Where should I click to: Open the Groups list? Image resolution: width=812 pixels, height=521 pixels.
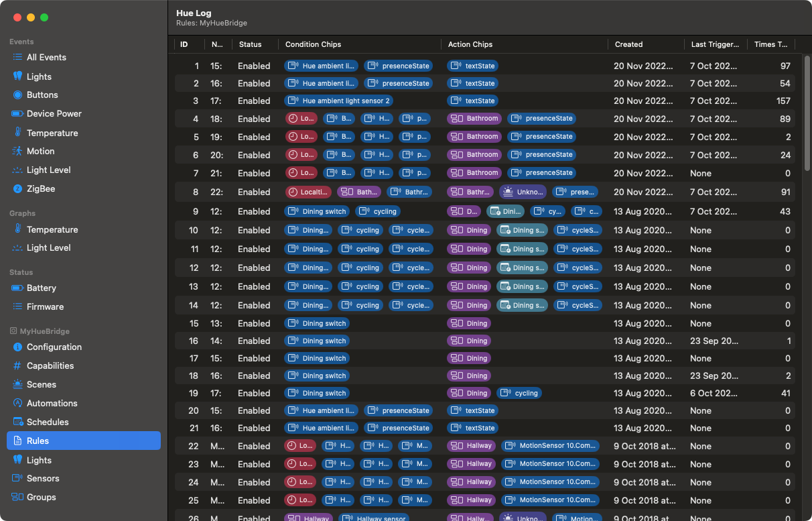coord(42,497)
